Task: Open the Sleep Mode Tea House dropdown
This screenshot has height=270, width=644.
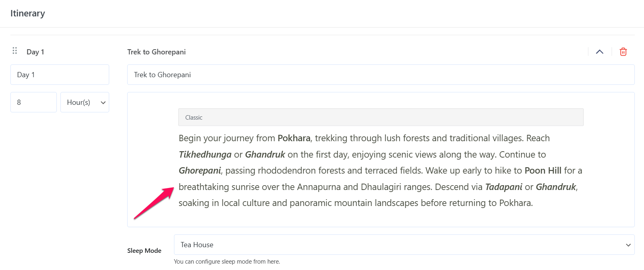Action: point(404,245)
